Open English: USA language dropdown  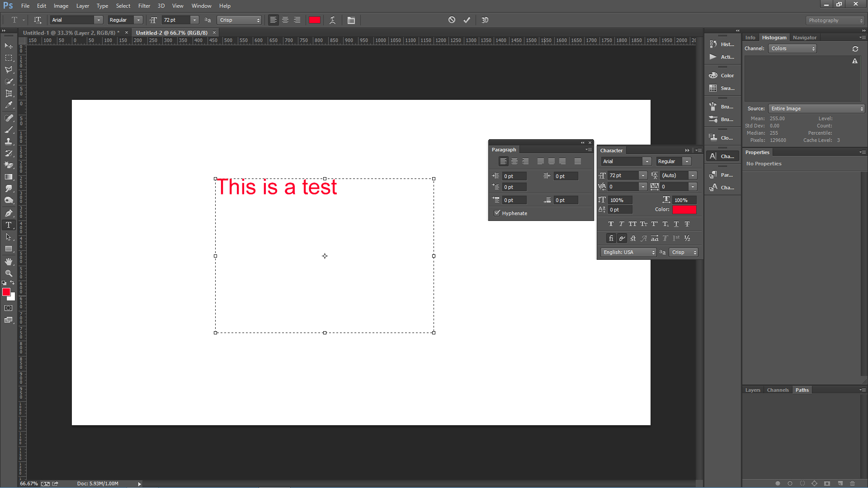[628, 252]
